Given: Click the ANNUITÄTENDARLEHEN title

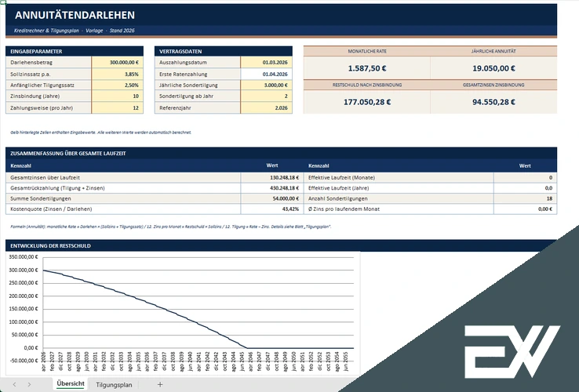Looking at the screenshot, I should (75, 15).
